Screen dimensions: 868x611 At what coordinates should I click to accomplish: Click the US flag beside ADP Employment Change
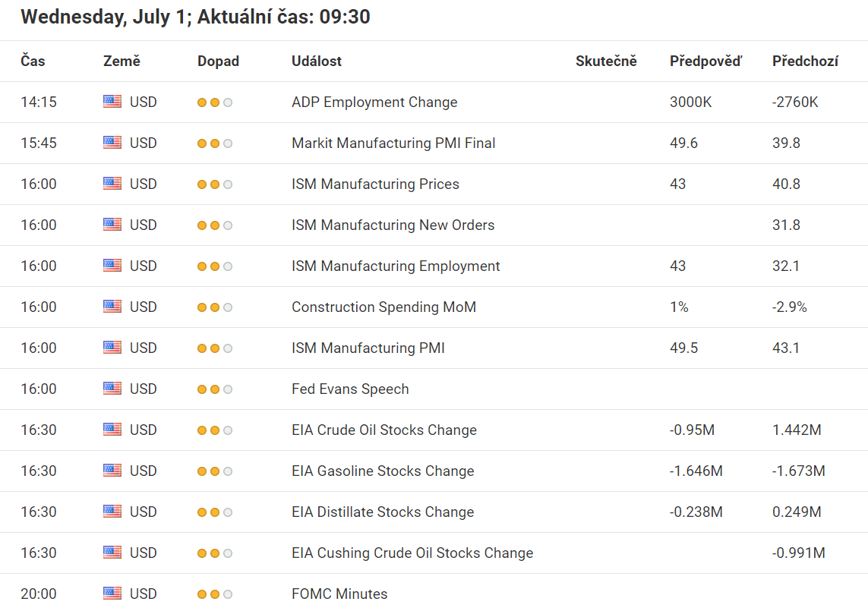coord(112,102)
